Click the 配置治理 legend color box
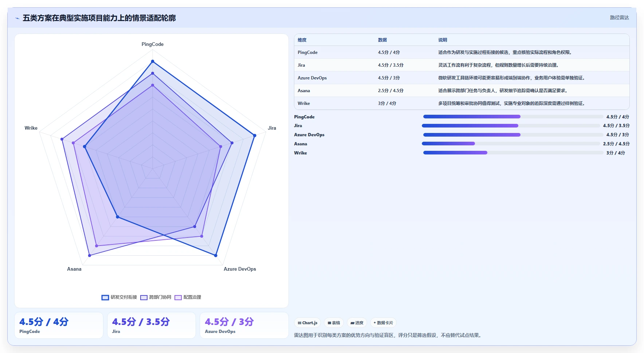This screenshot has width=644, height=353. (x=178, y=297)
